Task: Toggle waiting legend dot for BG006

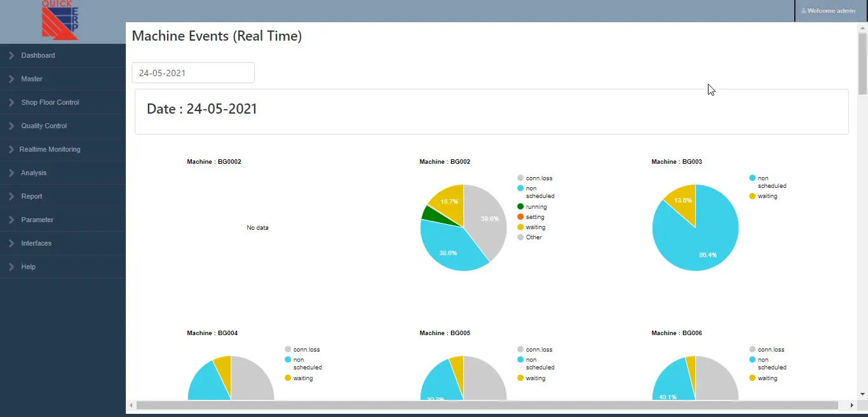Action: (752, 378)
